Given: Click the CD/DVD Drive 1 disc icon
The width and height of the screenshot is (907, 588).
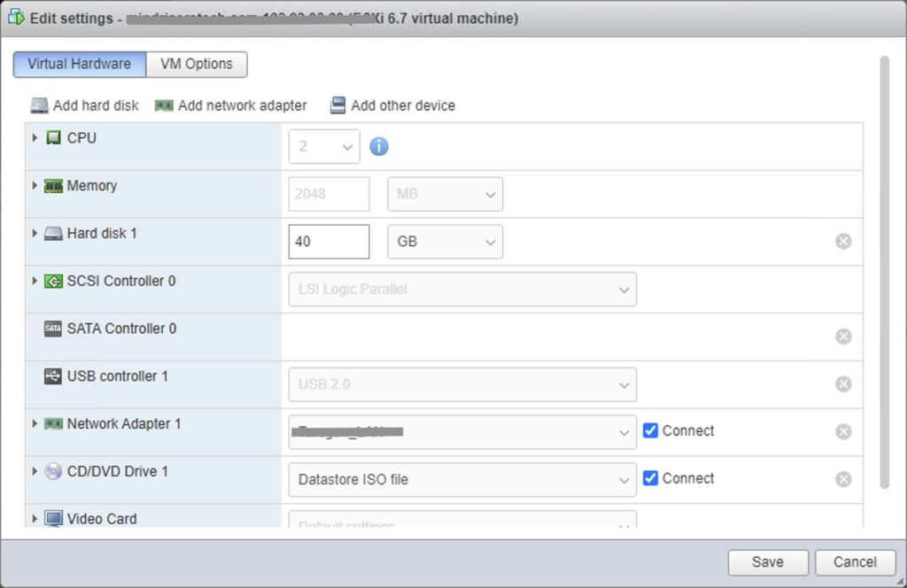Looking at the screenshot, I should tap(55, 472).
